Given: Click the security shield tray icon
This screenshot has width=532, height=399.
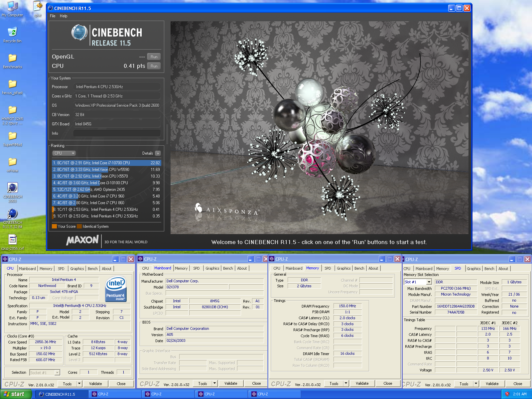Looking at the screenshot, I should pos(507,394).
